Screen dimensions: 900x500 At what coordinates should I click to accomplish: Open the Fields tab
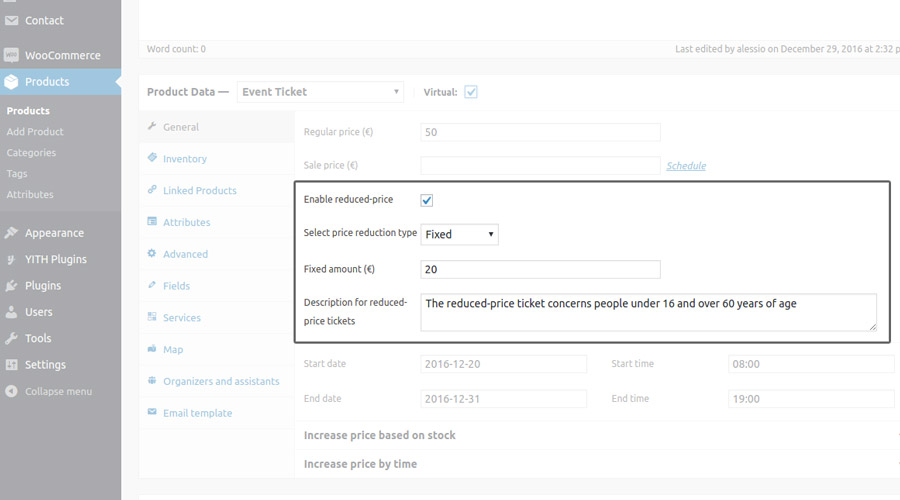(x=216, y=285)
